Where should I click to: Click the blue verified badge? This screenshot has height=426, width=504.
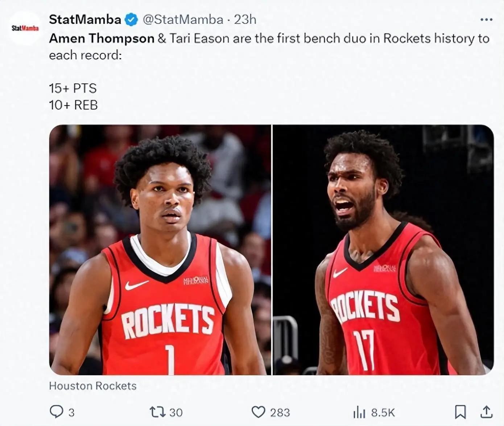coord(131,20)
